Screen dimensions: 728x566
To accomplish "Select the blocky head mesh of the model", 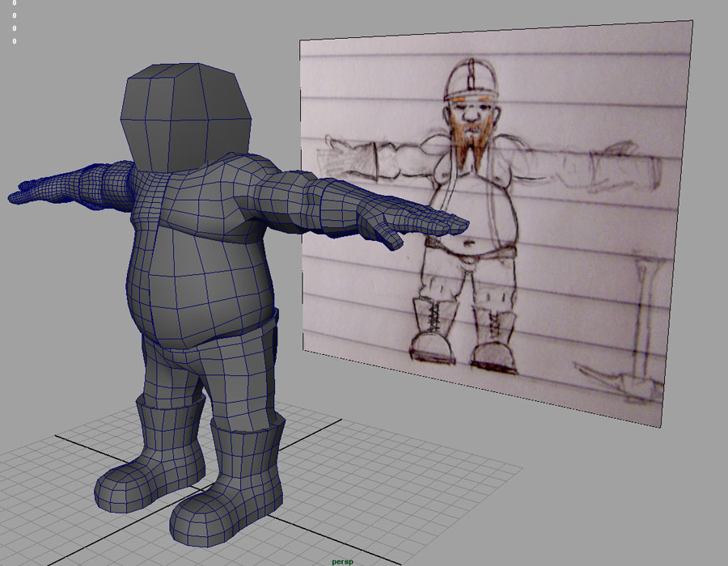I will pos(186,117).
